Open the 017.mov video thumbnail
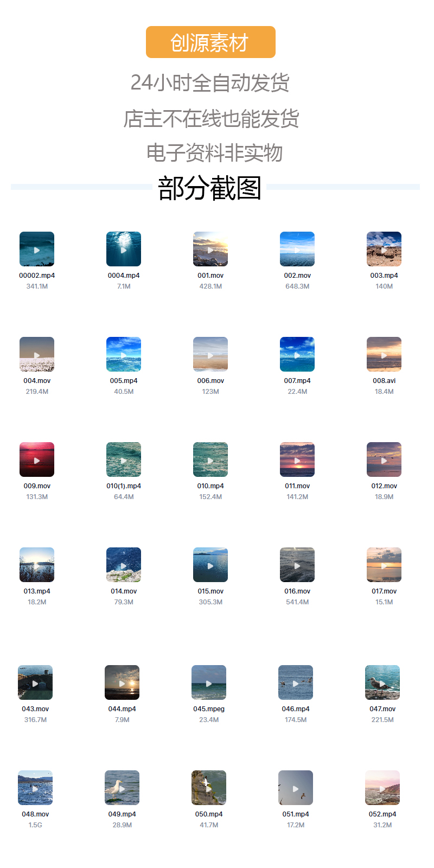The width and height of the screenshot is (434, 868). click(384, 565)
